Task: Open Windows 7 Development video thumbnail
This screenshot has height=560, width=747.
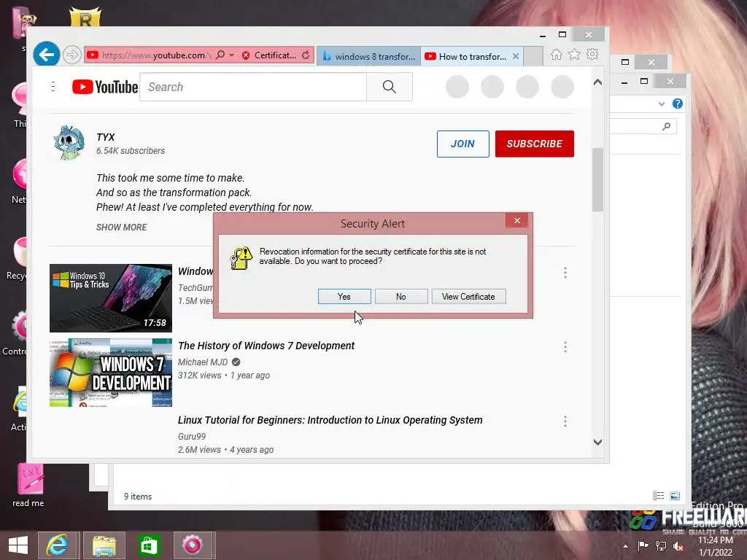Action: tap(111, 373)
